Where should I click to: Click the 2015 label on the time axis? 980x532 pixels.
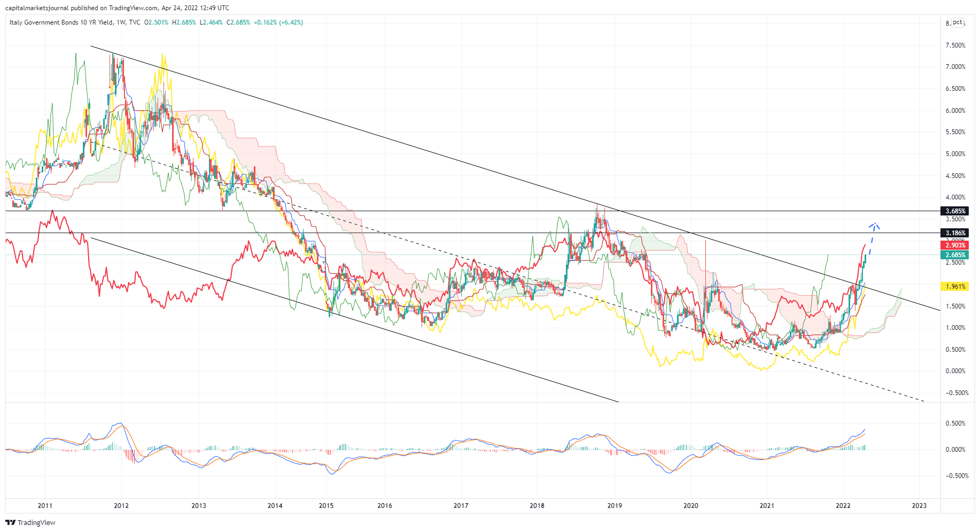326,506
